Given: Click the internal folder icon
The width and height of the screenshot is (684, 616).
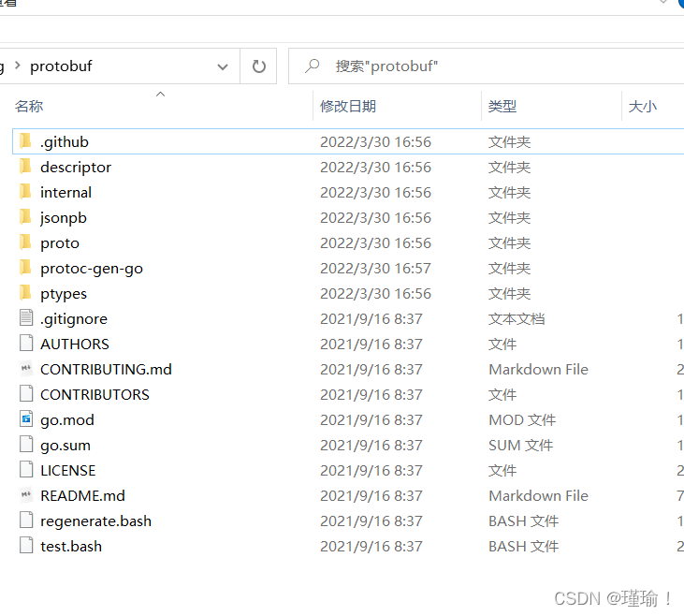Looking at the screenshot, I should [26, 192].
